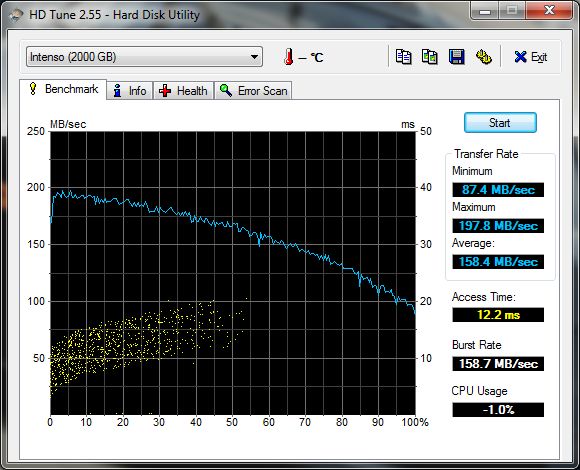This screenshot has height=470, width=580.
Task: Open the Intenso (2000 GB) drive dropdown
Action: click(144, 57)
